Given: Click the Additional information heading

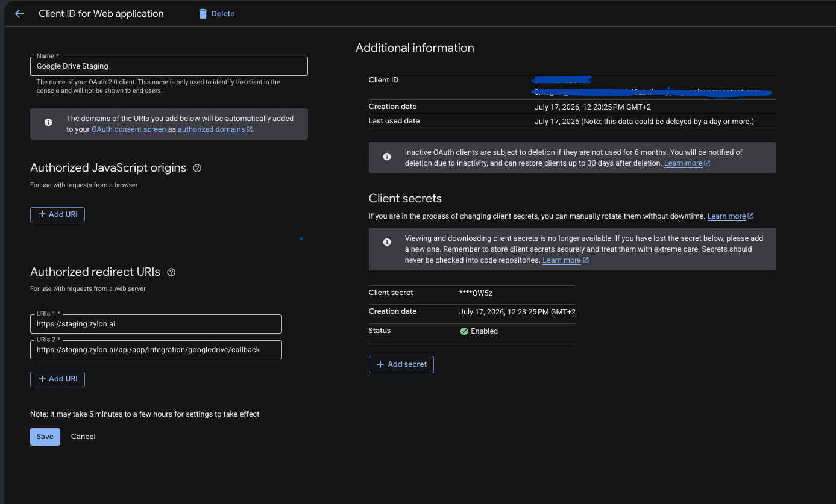Looking at the screenshot, I should coord(415,48).
